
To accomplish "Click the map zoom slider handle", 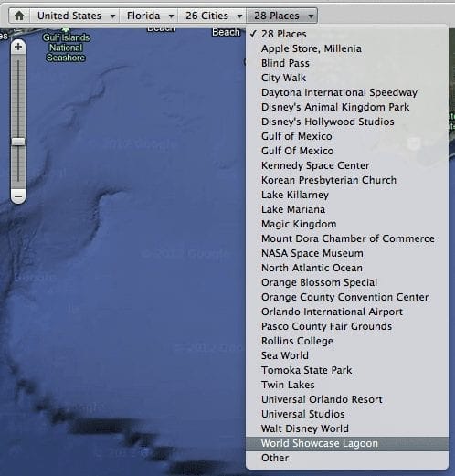I will tap(18, 142).
